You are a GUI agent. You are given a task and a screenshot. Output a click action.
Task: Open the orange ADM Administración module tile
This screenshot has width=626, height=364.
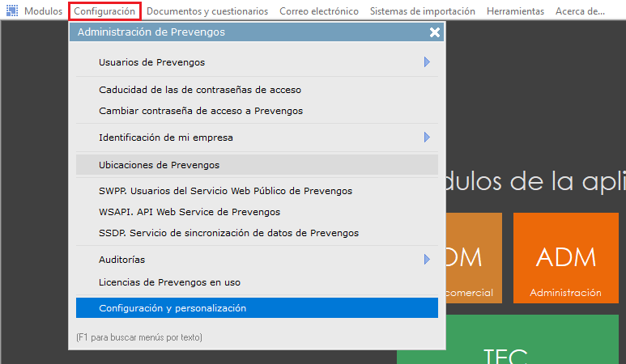click(565, 257)
